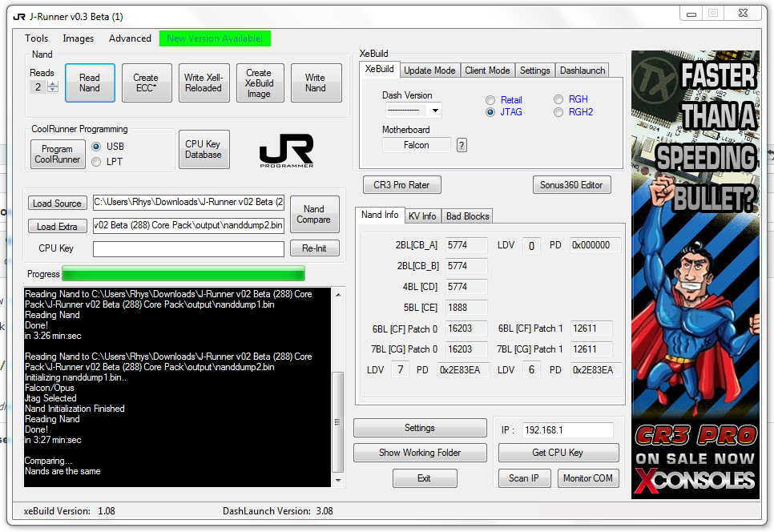Screen dimensions: 774x532
Task: Click the Exit button
Action: click(425, 478)
